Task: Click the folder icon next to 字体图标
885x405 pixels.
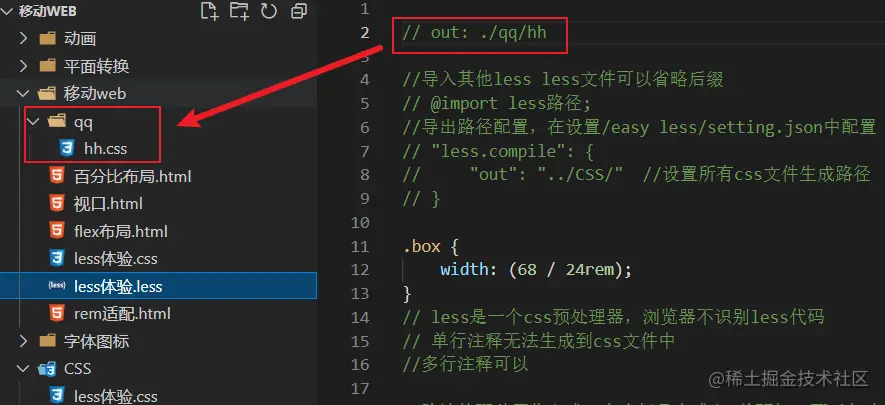Action: point(48,341)
